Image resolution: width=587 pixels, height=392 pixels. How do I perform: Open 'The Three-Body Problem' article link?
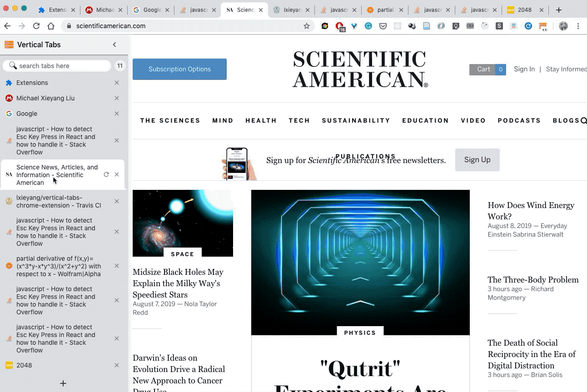[x=533, y=280]
